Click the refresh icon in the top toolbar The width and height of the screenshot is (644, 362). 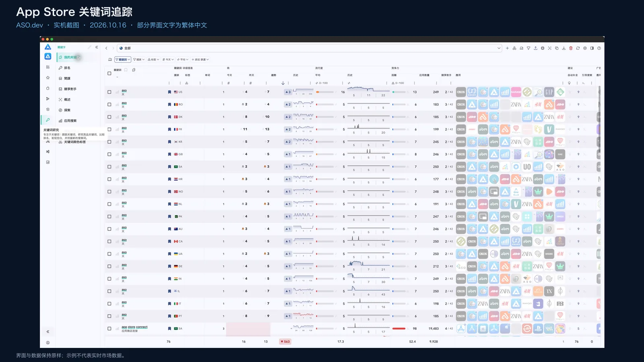tap(578, 48)
